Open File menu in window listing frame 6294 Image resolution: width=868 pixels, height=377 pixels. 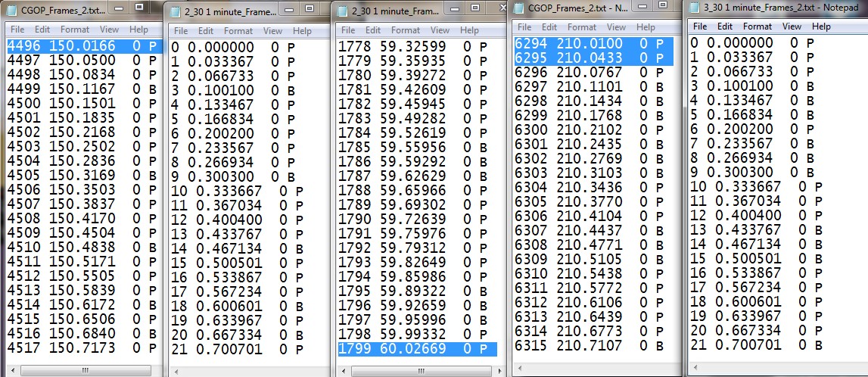tap(524, 27)
